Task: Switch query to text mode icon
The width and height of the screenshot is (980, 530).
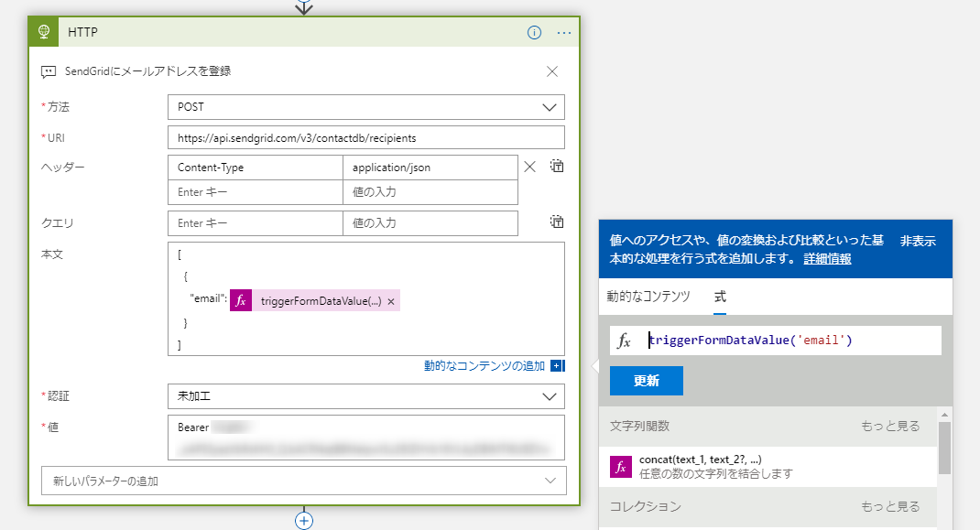Action: pyautogui.click(x=556, y=222)
